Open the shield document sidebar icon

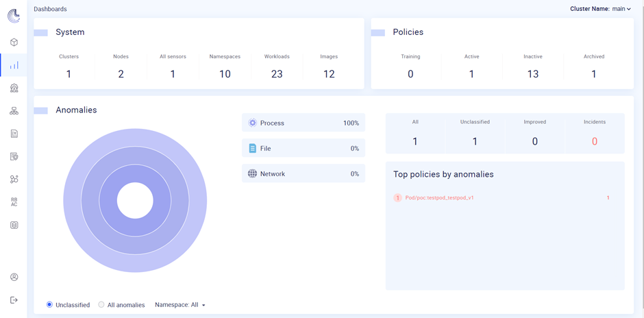[x=14, y=156]
